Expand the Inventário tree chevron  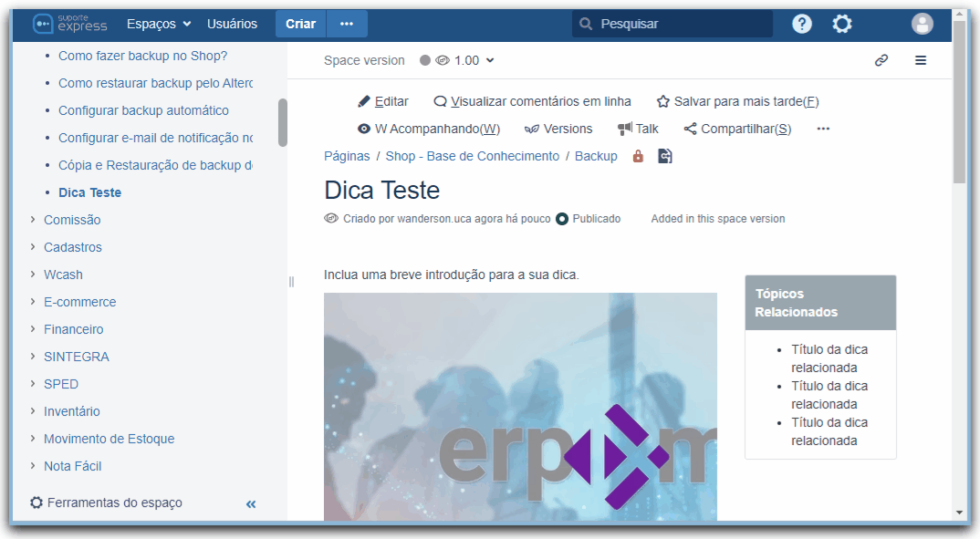[33, 411]
